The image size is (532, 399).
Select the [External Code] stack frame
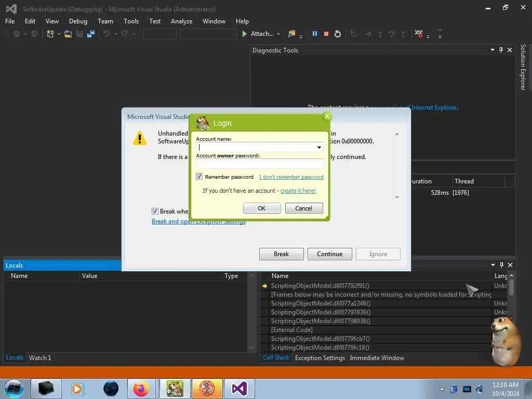(292, 330)
